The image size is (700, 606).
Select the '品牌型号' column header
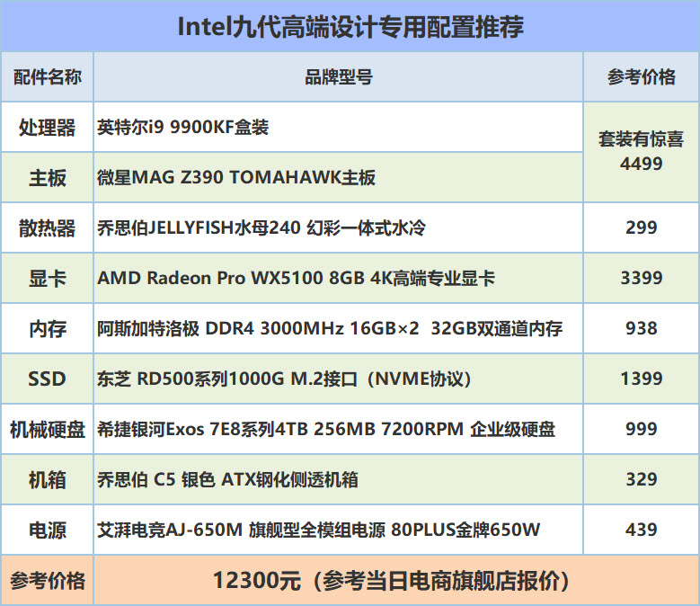click(x=339, y=76)
